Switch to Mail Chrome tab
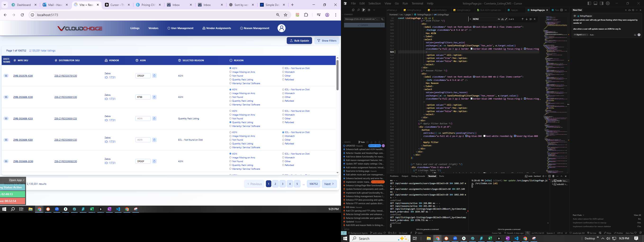This screenshot has width=644, height=242. tap(55, 5)
